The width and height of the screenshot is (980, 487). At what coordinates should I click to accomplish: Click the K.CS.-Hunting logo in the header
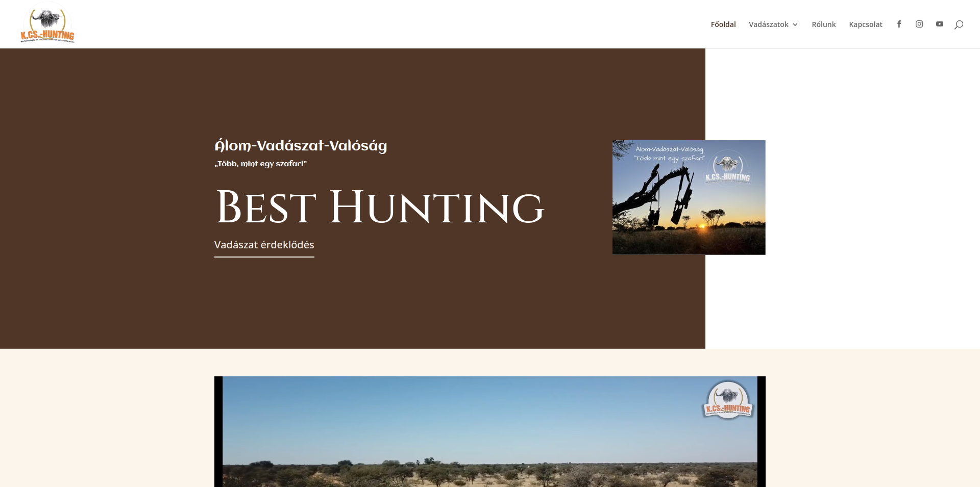click(47, 24)
